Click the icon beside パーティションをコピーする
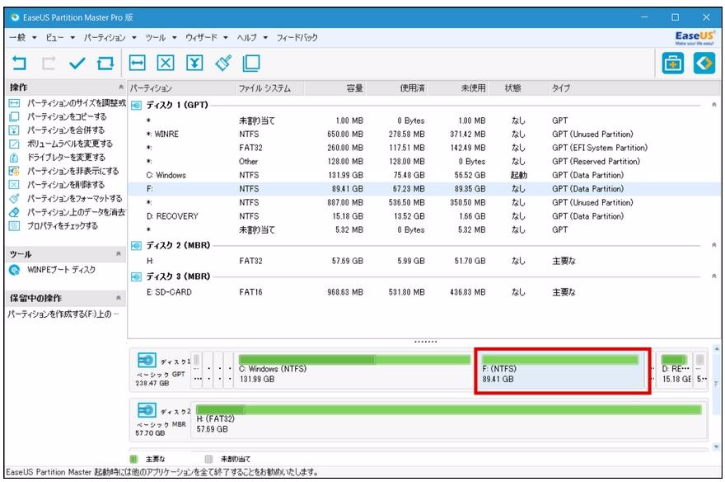The width and height of the screenshot is (725, 482). (14, 117)
